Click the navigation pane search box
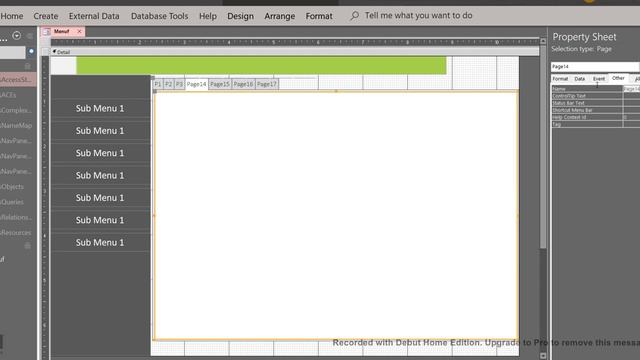The image size is (640, 360). tap(13, 52)
